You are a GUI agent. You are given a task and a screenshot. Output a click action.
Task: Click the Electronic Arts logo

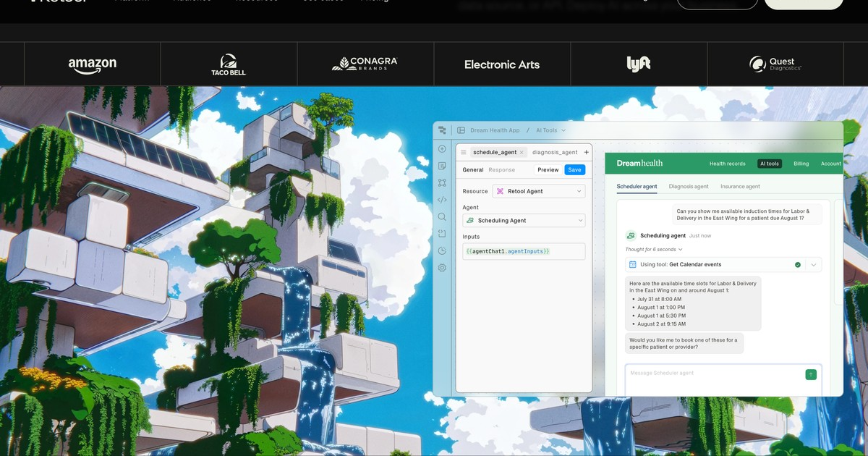(502, 64)
